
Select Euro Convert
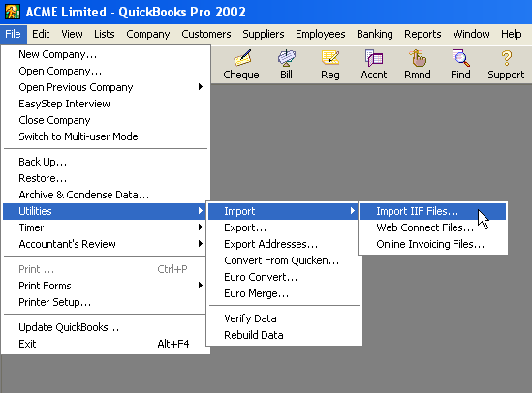pos(284,277)
